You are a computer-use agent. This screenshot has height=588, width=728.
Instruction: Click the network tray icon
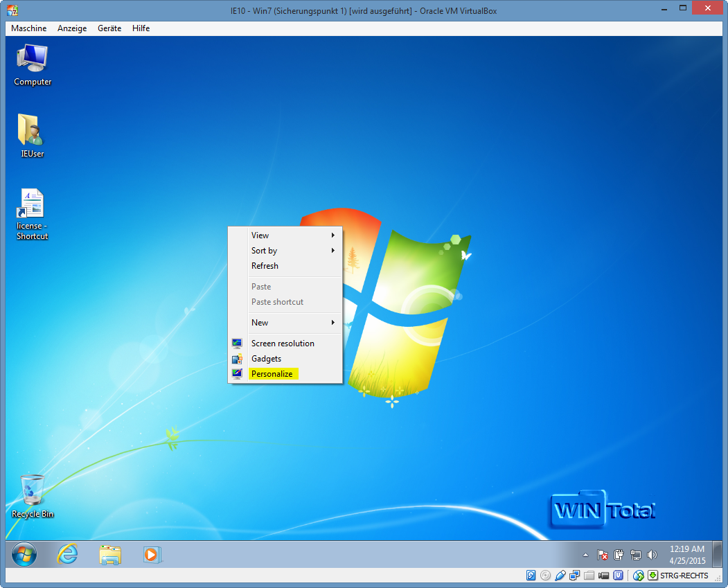[x=636, y=555]
